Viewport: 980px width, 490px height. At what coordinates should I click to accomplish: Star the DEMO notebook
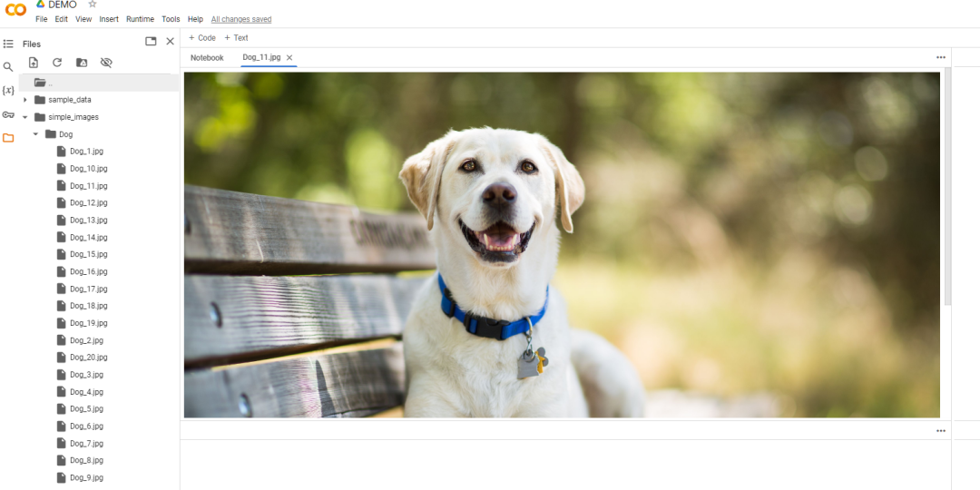tap(93, 5)
